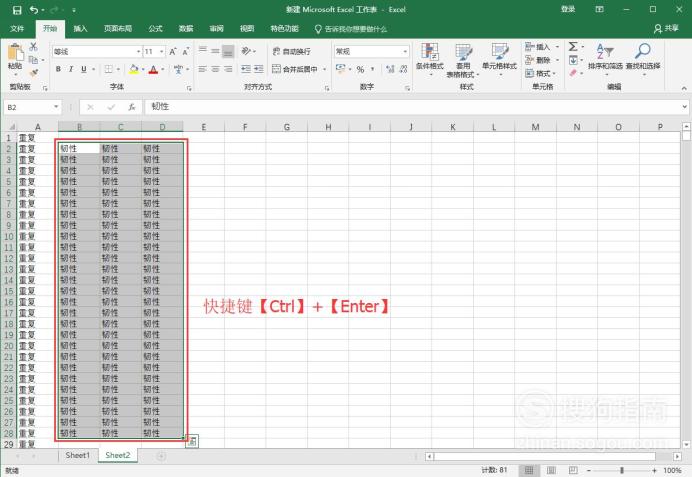
Task: Open Sort and Filter (排序和筛选)
Action: pos(605,57)
